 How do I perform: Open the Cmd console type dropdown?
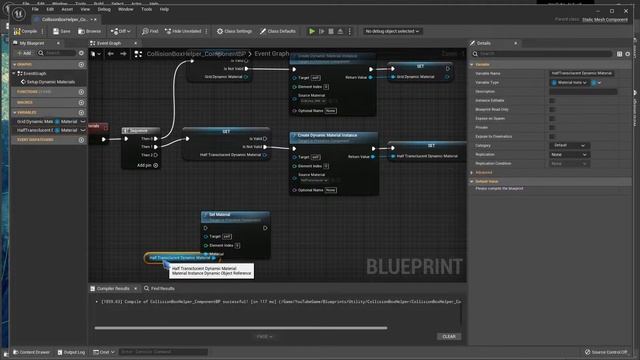(x=104, y=352)
